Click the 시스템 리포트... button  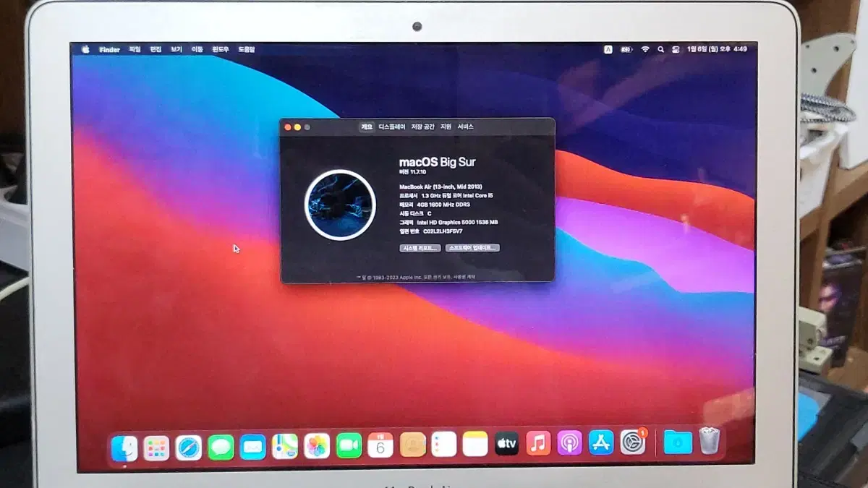pos(420,248)
